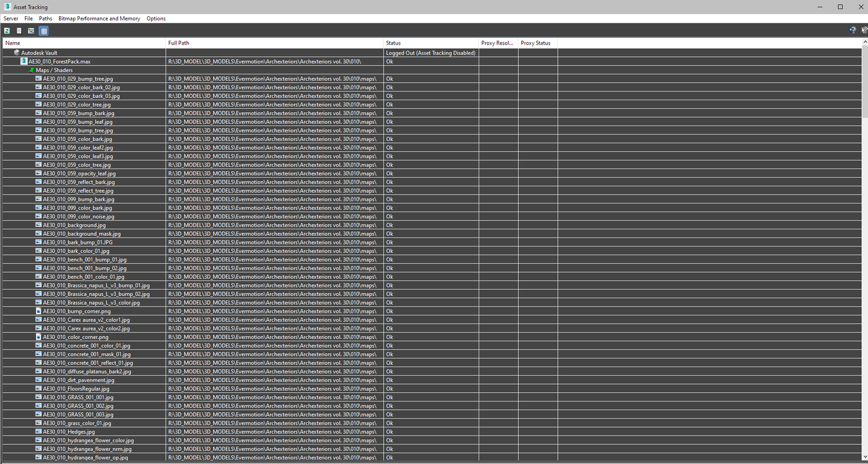Click the image icon beside AE30_010_bench_001_color_01.jpg
Image resolution: width=868 pixels, height=464 pixels.
pos(38,277)
